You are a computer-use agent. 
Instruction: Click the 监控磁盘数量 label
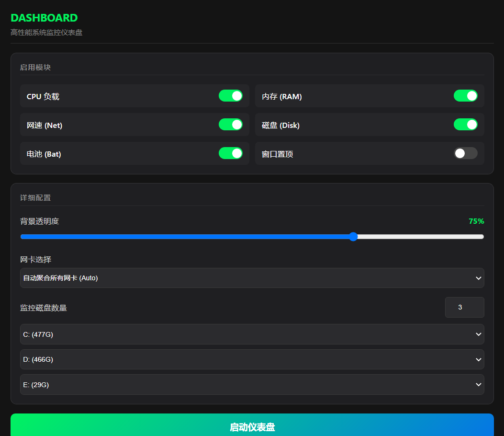point(44,308)
